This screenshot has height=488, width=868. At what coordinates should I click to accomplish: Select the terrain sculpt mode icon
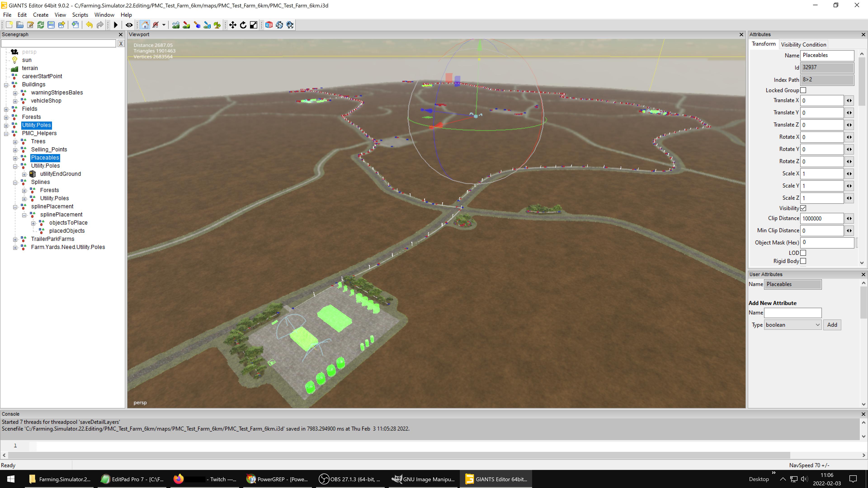click(x=176, y=25)
